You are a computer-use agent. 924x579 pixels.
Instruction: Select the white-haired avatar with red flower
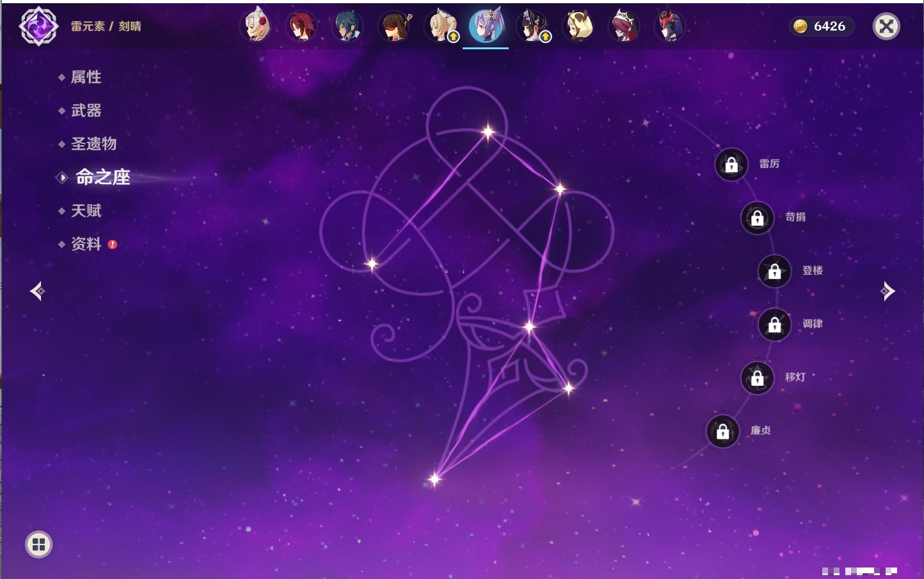(257, 26)
